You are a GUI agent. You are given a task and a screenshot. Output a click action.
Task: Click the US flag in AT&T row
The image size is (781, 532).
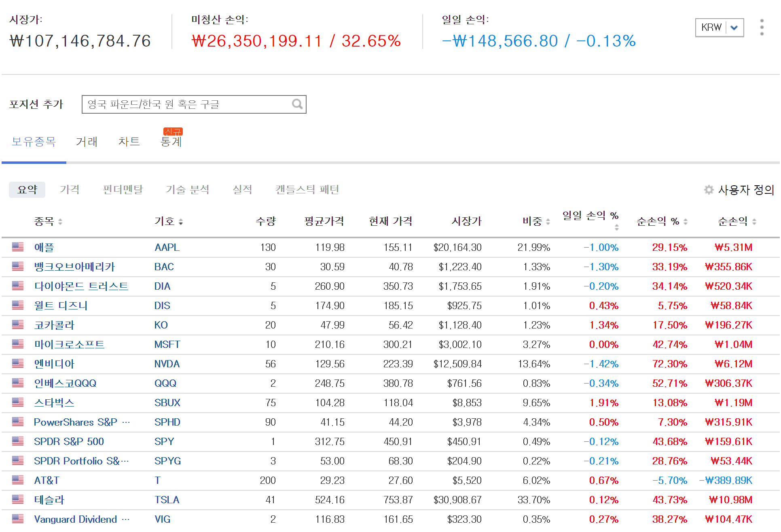tap(18, 480)
